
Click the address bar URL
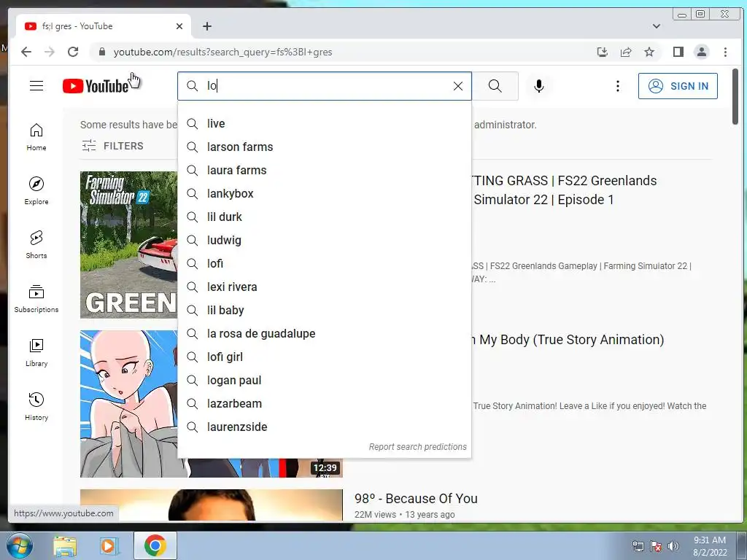pyautogui.click(x=222, y=52)
